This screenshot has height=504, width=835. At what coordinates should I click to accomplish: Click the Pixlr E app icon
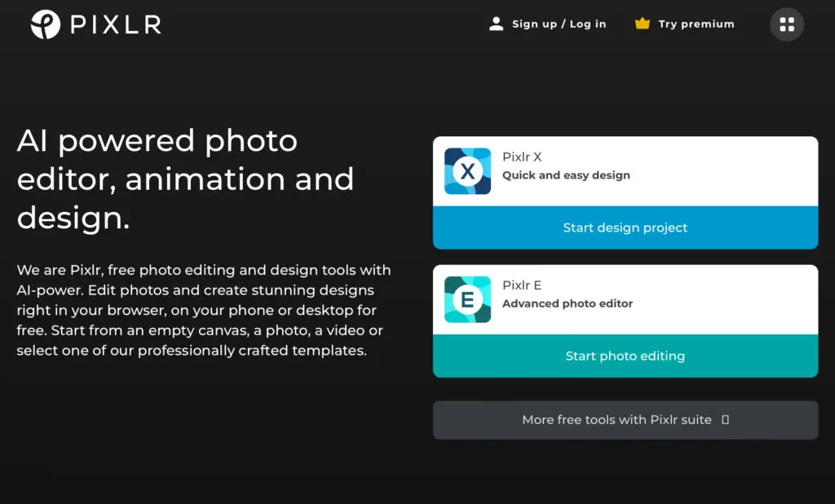(x=467, y=299)
